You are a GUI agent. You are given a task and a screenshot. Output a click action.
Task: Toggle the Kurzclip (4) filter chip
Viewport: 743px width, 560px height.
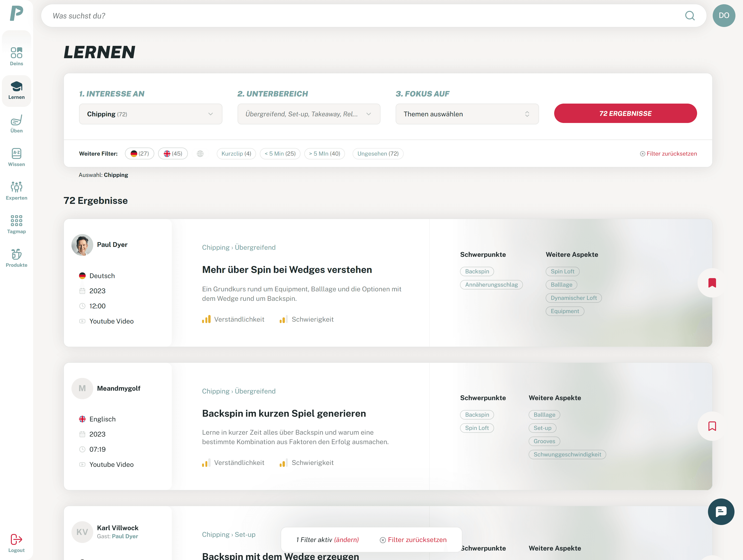pyautogui.click(x=236, y=153)
